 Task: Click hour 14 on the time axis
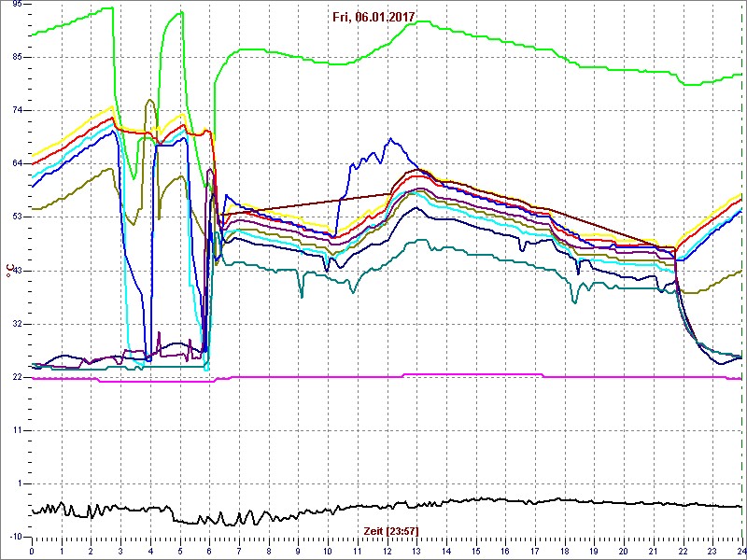[446, 550]
